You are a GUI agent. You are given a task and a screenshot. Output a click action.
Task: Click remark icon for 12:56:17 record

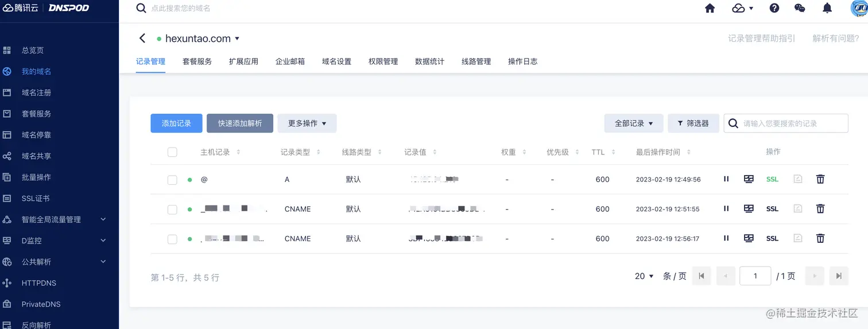pos(797,238)
